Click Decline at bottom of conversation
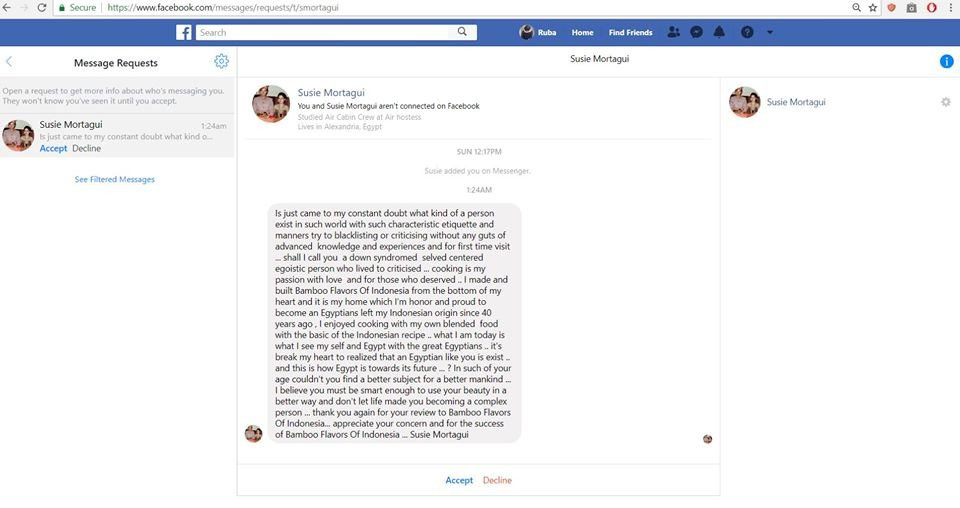Image resolution: width=960 pixels, height=508 pixels. coord(497,480)
